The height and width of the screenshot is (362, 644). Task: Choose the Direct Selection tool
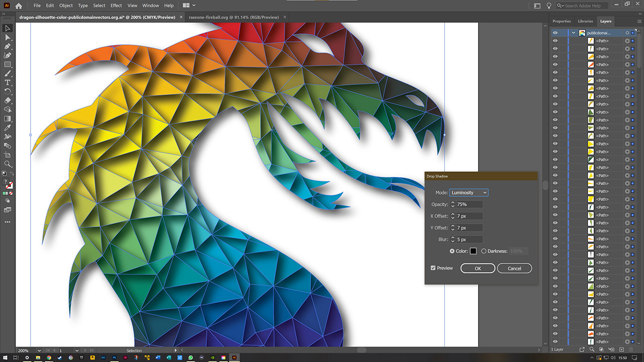coord(8,37)
